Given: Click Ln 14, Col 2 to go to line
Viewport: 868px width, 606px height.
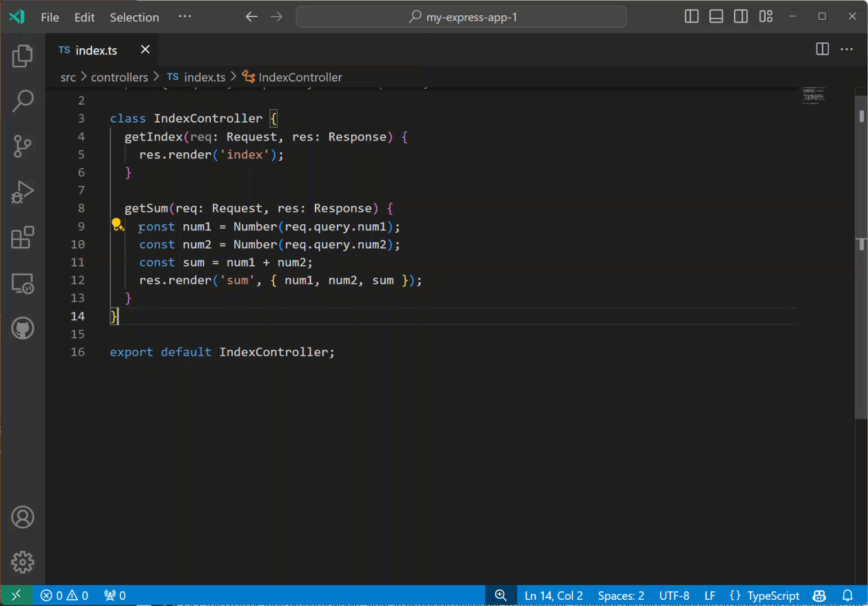Looking at the screenshot, I should [553, 595].
